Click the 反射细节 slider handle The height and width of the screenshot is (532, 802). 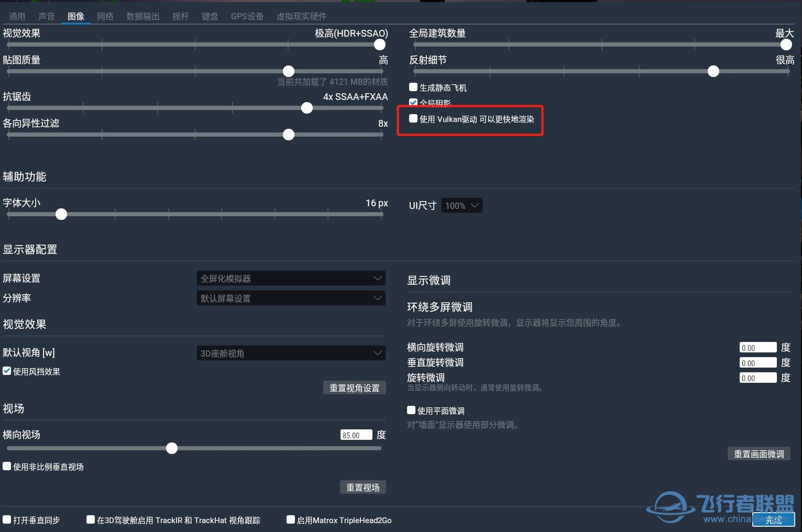pos(713,71)
